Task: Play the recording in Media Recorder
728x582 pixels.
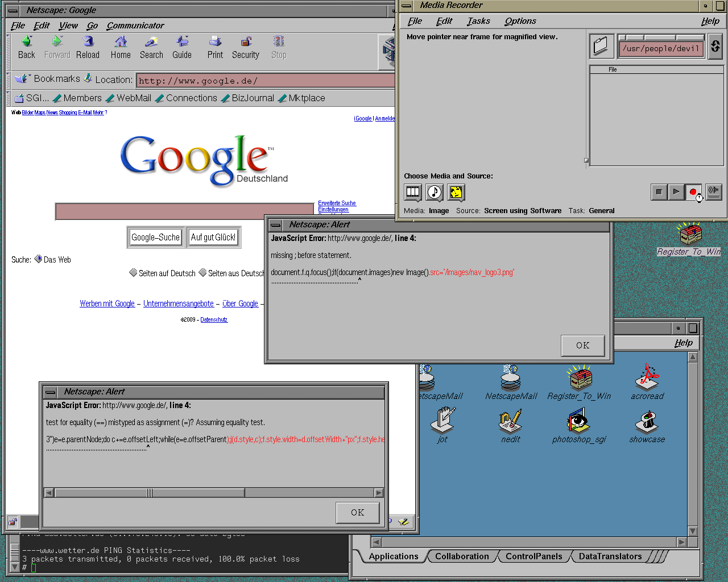Action: 676,192
